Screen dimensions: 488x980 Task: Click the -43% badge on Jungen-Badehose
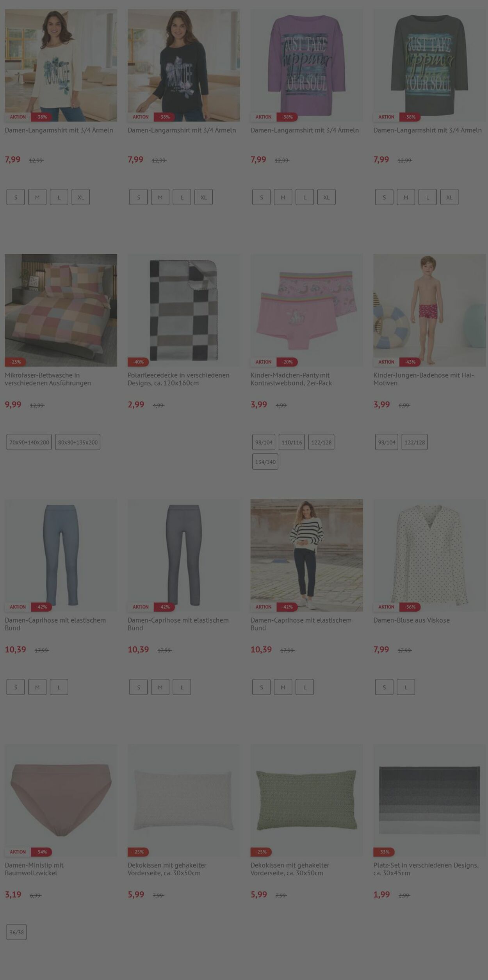click(x=410, y=362)
